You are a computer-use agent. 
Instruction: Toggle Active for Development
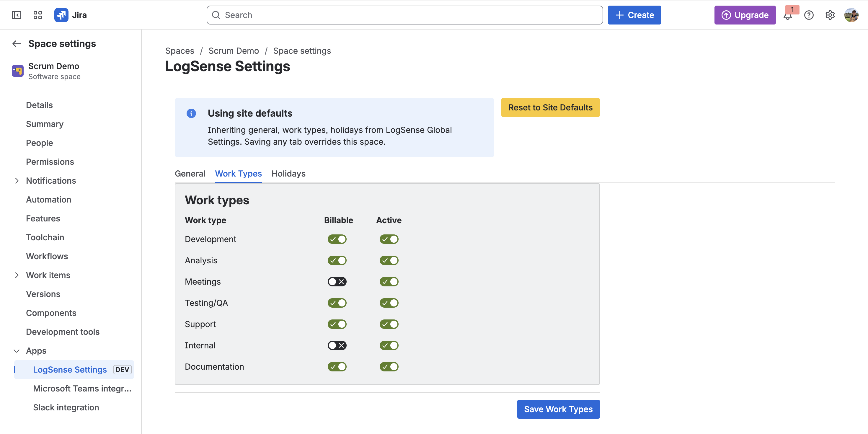click(x=389, y=239)
